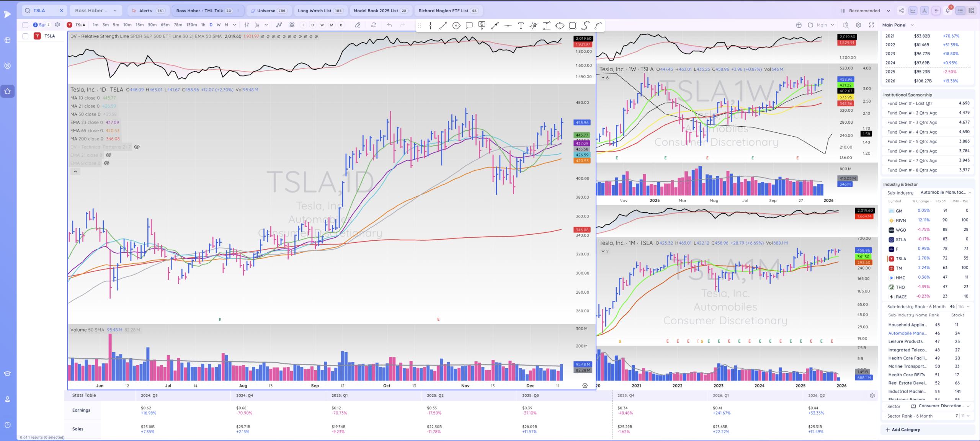Click the eraser icon in chart toolbar
The width and height of the screenshot is (980, 441).
pos(358,25)
